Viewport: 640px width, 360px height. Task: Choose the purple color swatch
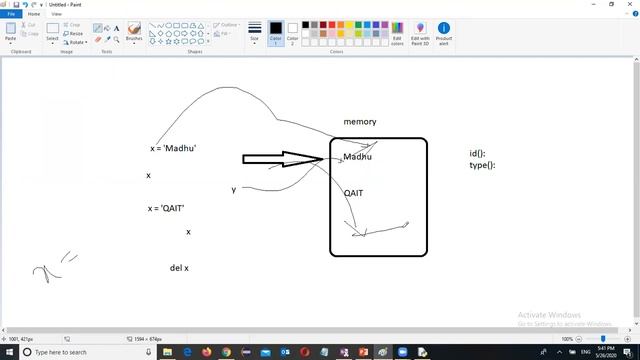[x=385, y=25]
